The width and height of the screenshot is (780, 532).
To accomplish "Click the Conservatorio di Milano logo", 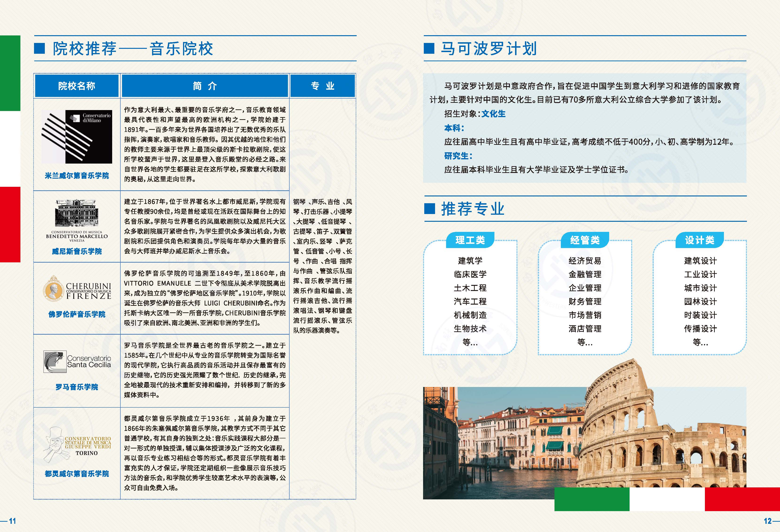I will coord(76,137).
